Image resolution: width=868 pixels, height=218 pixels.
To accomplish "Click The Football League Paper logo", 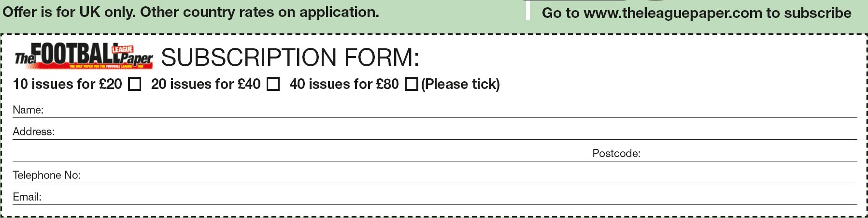I will click(84, 56).
